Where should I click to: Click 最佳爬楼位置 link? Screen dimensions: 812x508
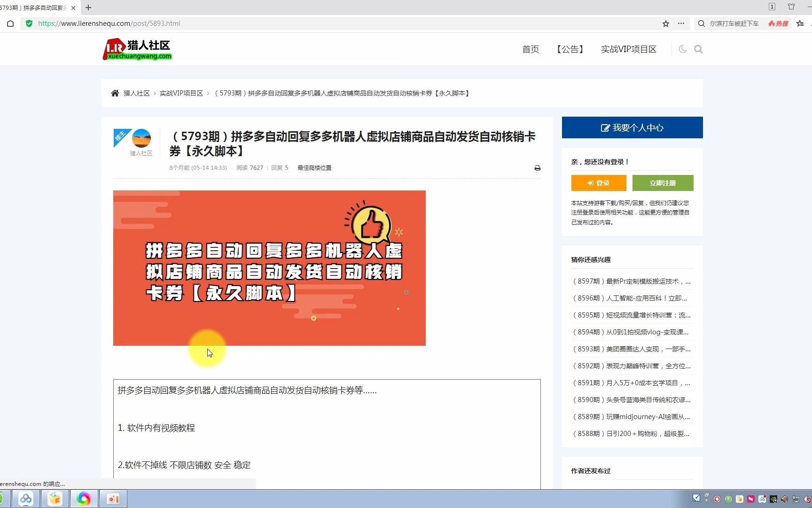tap(314, 168)
